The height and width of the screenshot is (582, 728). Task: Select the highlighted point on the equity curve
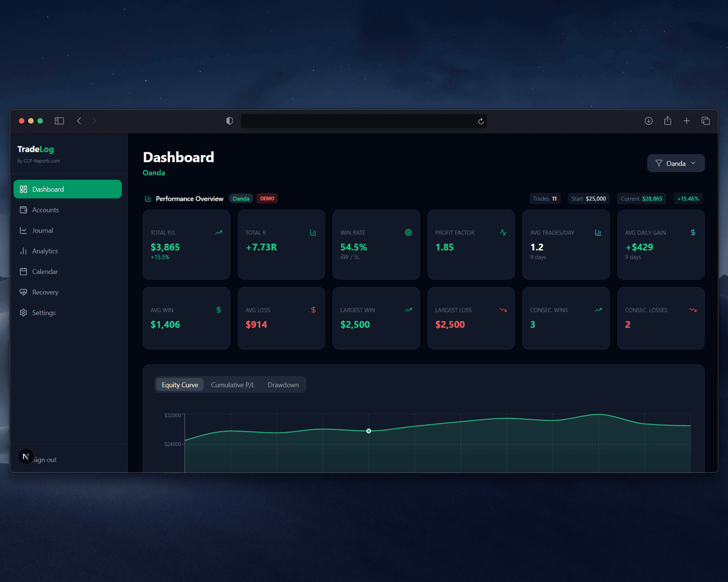point(368,430)
